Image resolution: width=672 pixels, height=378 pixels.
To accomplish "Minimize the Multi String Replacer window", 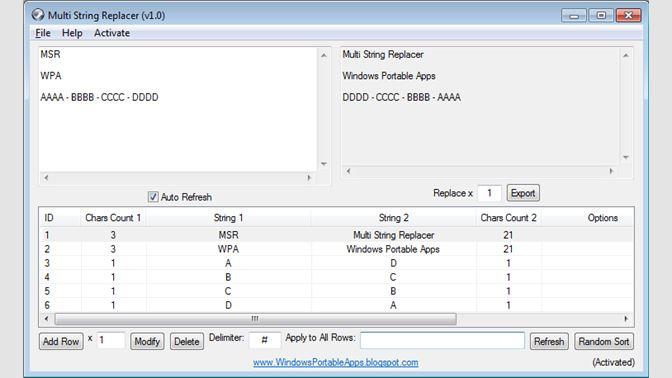I will click(574, 15).
